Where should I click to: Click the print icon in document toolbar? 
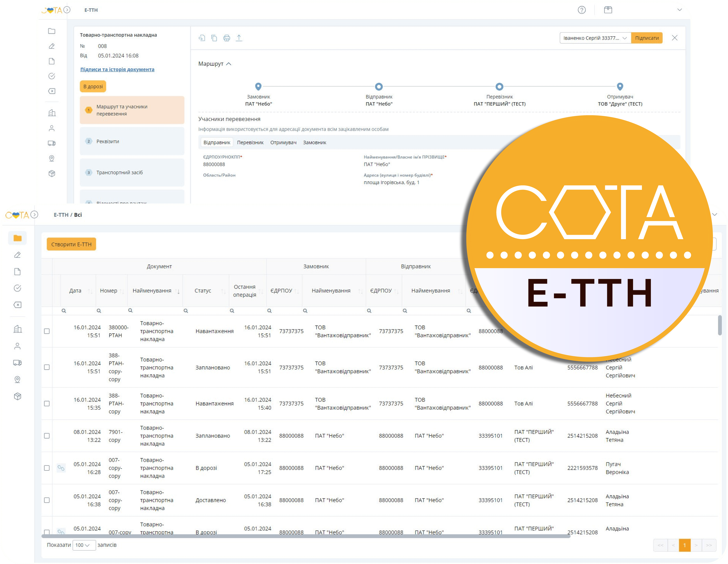(x=227, y=38)
